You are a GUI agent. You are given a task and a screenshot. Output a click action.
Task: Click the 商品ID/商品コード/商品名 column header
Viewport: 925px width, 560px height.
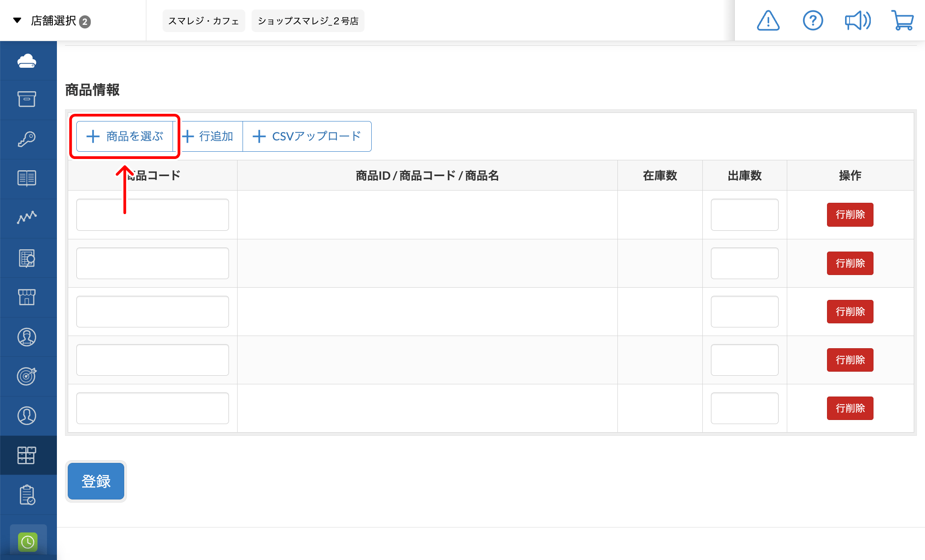427,176
